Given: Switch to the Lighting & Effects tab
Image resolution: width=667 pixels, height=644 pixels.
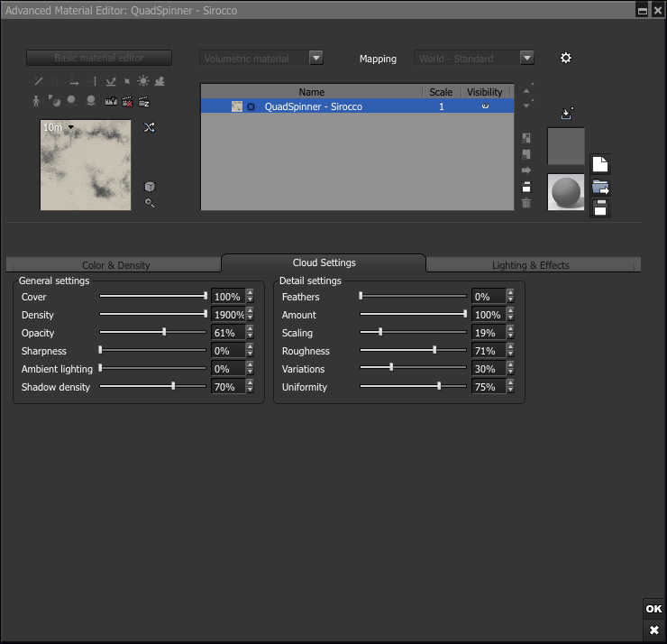Looking at the screenshot, I should pyautogui.click(x=530, y=265).
